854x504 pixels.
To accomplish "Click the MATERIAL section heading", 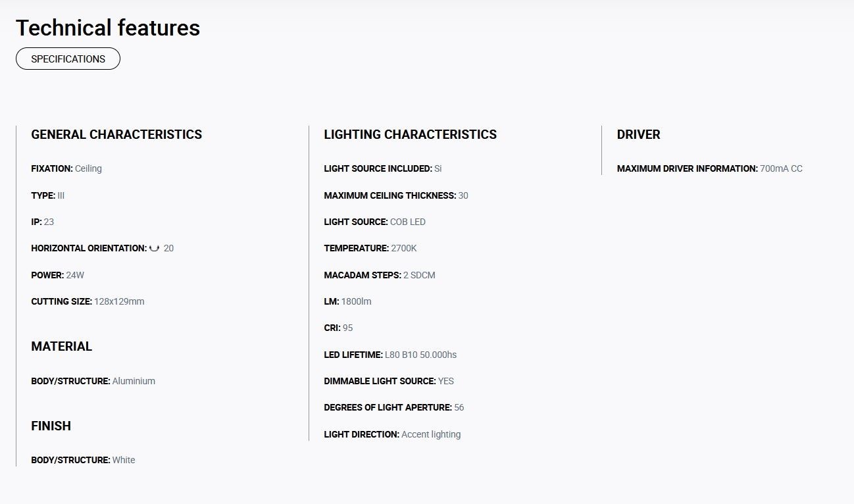I will pos(61,346).
